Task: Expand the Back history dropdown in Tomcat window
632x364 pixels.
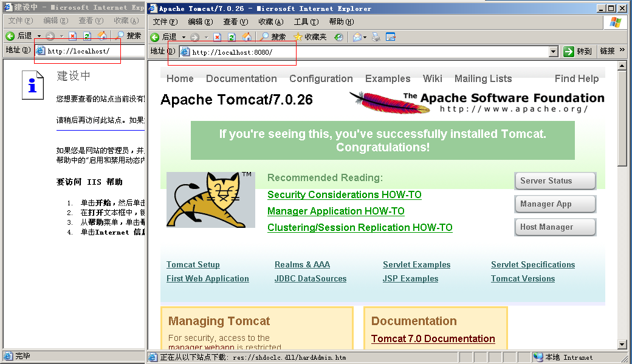Action: (x=184, y=38)
